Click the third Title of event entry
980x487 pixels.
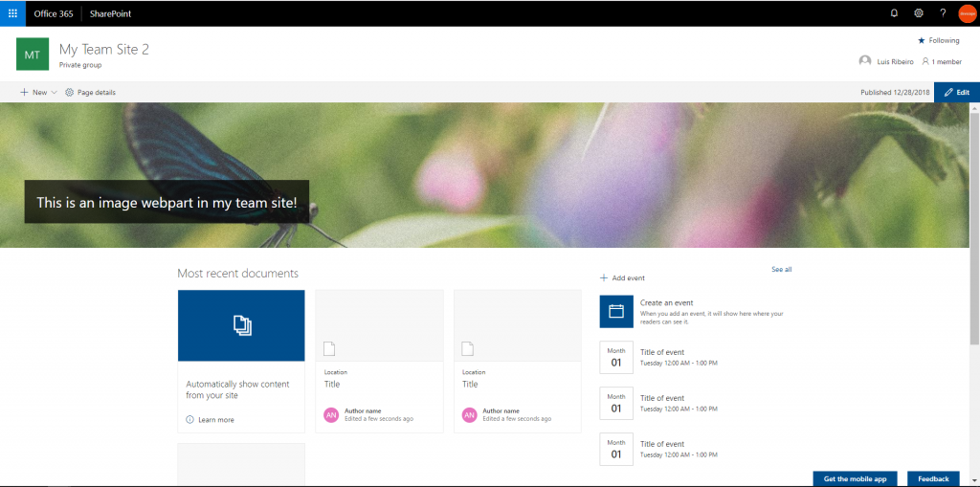pyautogui.click(x=662, y=444)
